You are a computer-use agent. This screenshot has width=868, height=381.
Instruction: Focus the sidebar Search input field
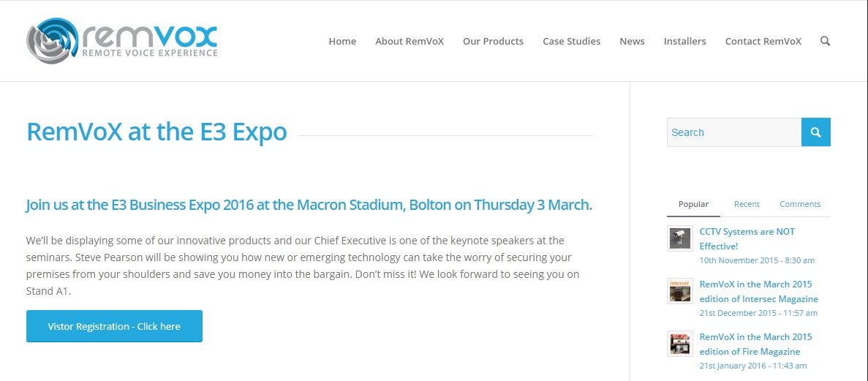coord(733,132)
